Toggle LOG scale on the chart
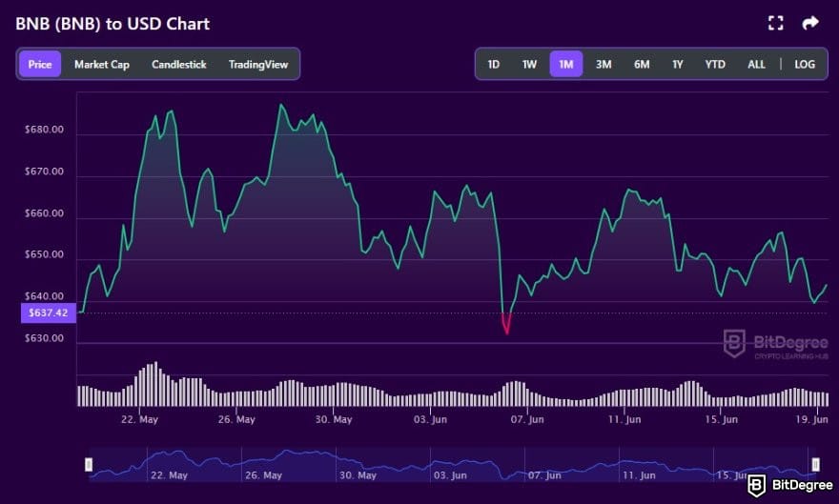 pos(805,64)
